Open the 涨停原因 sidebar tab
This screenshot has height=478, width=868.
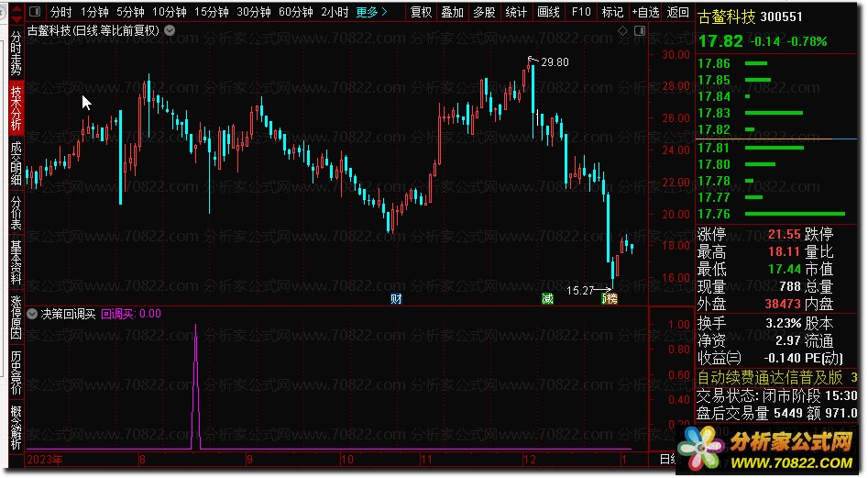pos(16,317)
